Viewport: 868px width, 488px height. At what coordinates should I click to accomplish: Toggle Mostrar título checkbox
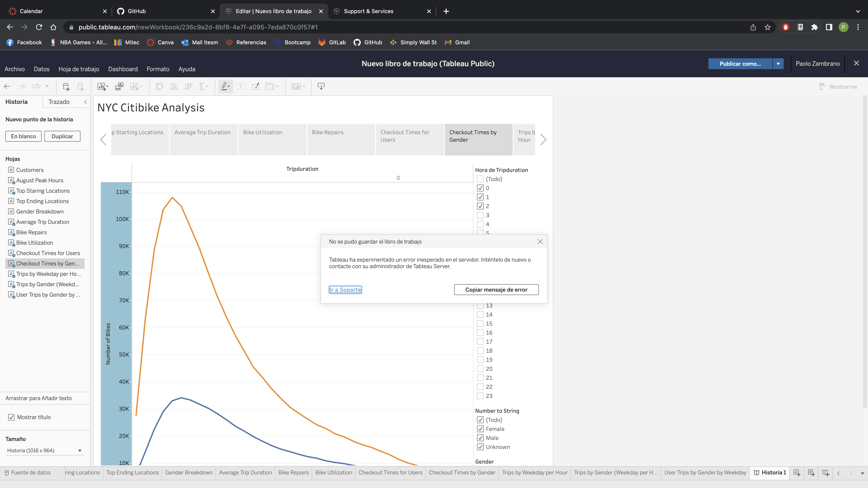pyautogui.click(x=11, y=417)
